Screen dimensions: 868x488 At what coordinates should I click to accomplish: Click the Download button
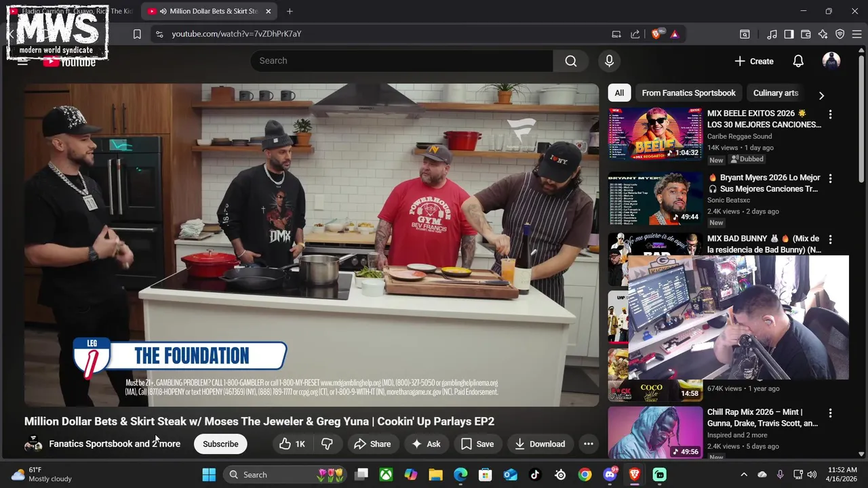[x=540, y=444]
